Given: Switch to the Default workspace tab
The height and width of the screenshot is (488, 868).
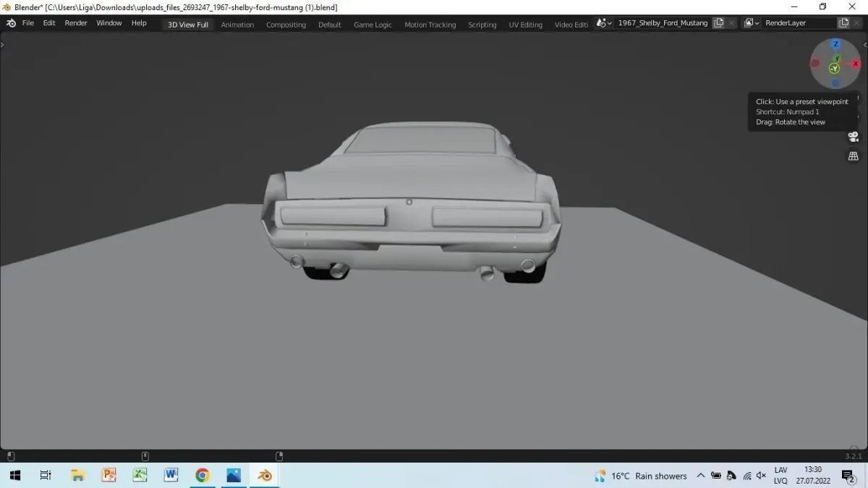Looking at the screenshot, I should pos(330,25).
